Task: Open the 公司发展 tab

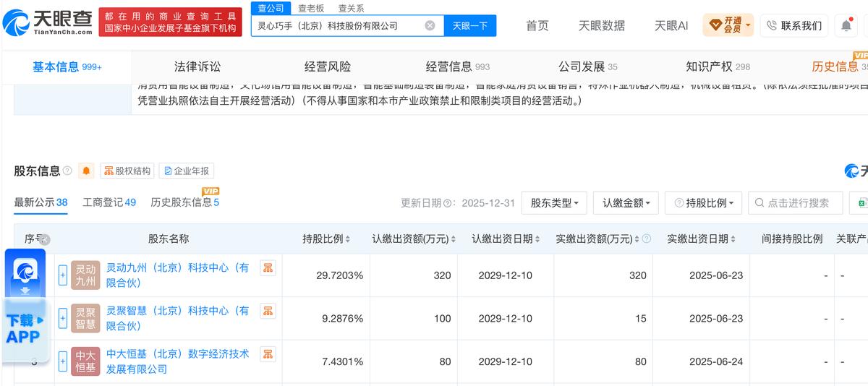Action: point(588,67)
